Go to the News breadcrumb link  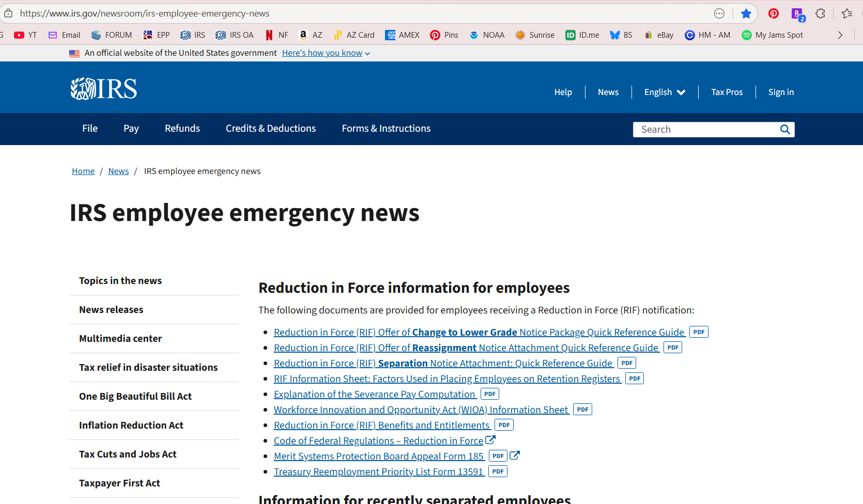click(x=118, y=171)
